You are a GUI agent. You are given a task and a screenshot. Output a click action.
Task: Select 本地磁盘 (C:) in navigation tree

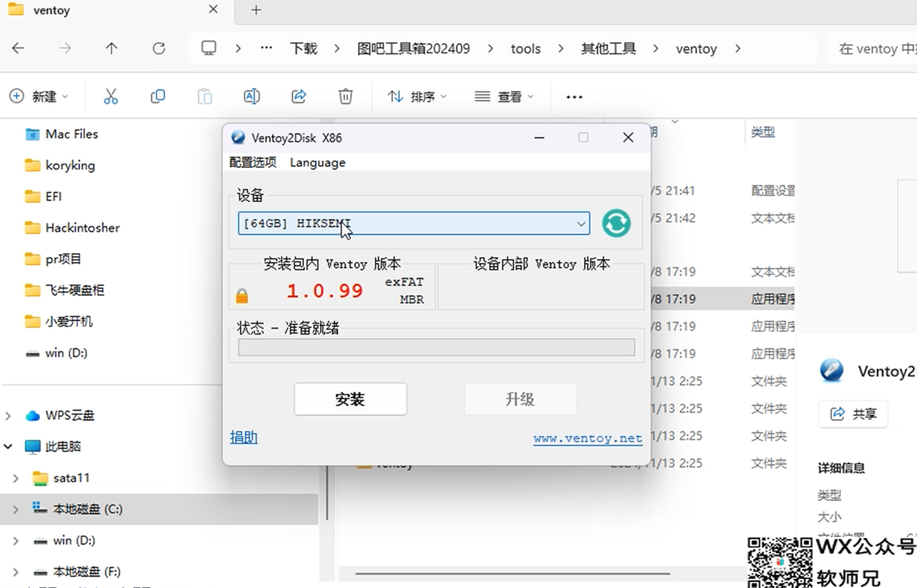[159, 509]
